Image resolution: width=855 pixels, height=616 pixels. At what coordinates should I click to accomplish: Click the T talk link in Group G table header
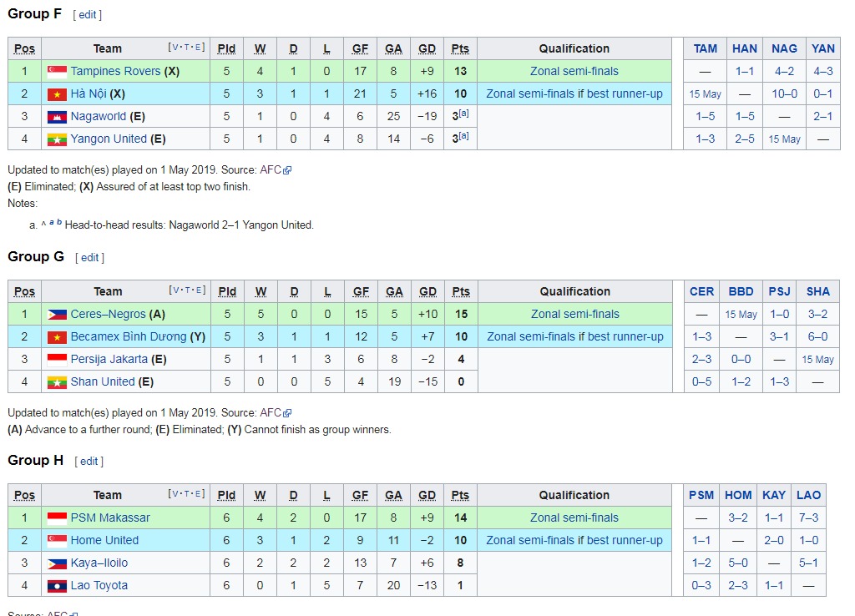tap(187, 290)
